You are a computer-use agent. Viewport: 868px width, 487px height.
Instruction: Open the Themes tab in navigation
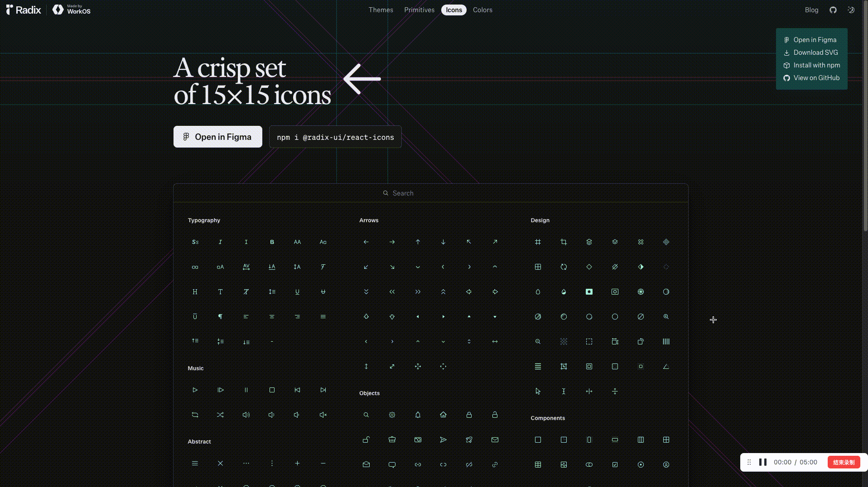381,10
